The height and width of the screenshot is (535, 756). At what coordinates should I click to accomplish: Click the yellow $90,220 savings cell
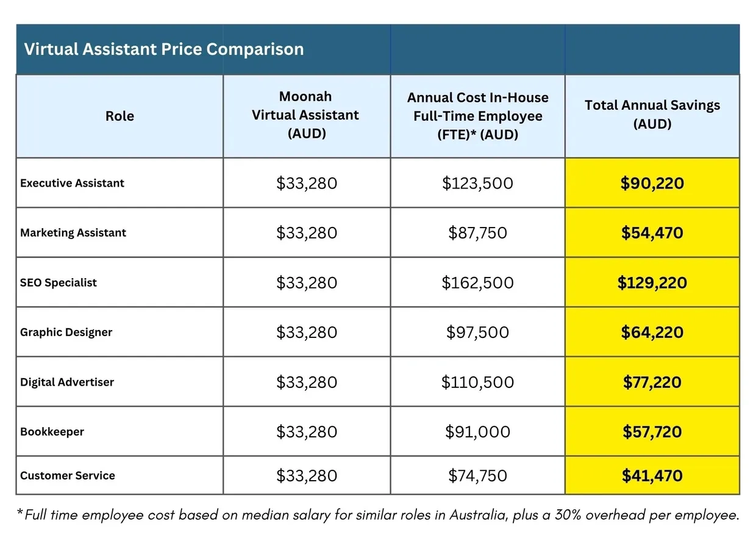pos(652,183)
